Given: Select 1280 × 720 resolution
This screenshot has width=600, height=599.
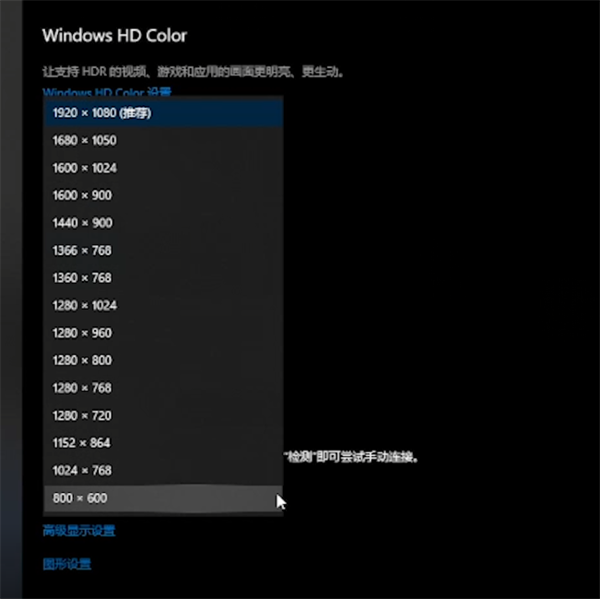Looking at the screenshot, I should pos(163,416).
